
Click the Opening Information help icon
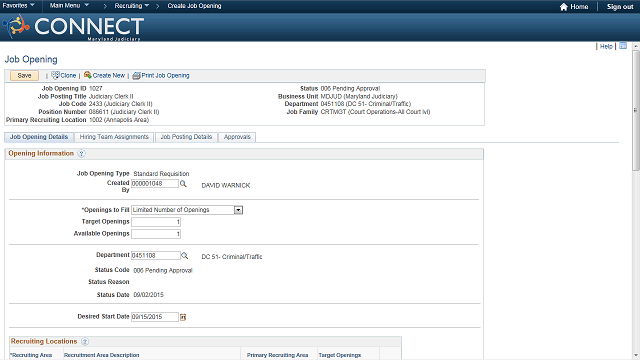(x=81, y=153)
